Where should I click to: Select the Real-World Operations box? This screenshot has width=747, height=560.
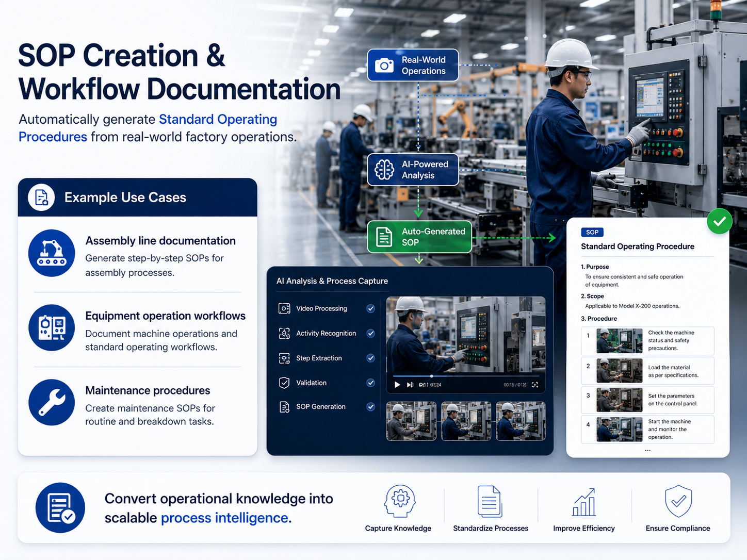point(413,65)
